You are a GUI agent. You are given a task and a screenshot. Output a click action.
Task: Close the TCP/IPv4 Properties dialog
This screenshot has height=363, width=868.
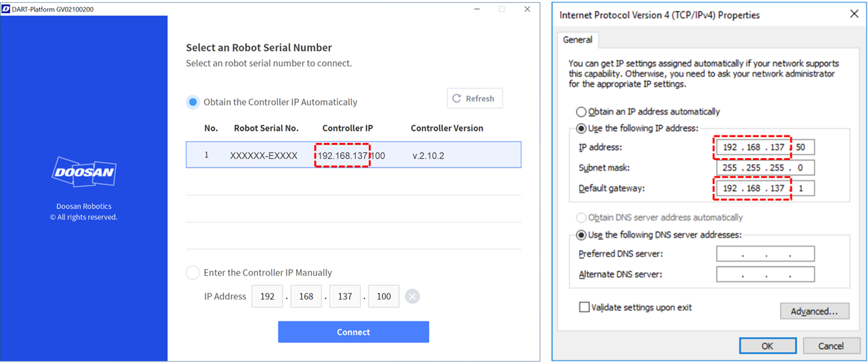pyautogui.click(x=854, y=14)
